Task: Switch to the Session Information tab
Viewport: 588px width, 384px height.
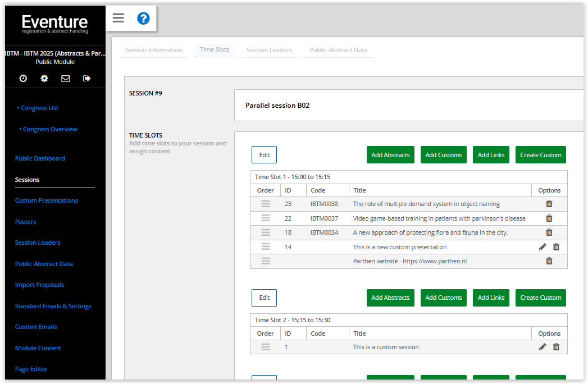Action: [x=153, y=50]
